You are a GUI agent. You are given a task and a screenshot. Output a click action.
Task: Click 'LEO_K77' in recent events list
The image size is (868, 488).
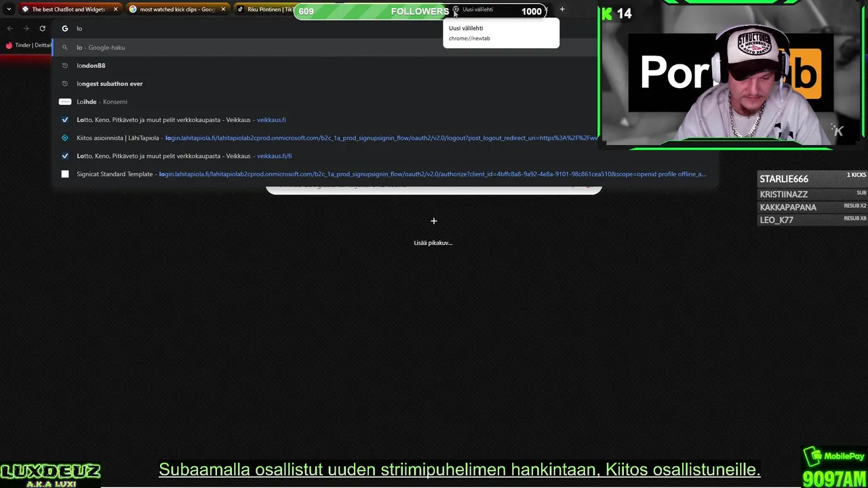(x=776, y=220)
